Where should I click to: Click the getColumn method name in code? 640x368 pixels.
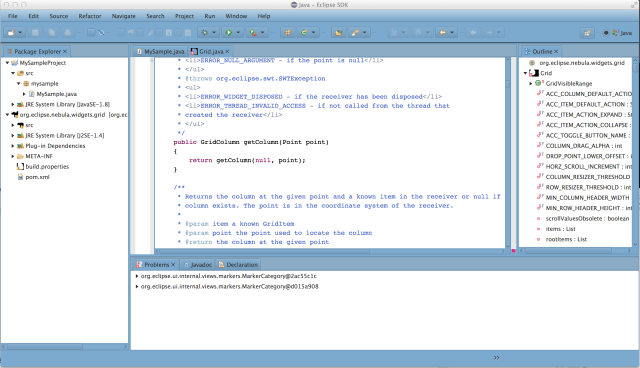pyautogui.click(x=261, y=142)
